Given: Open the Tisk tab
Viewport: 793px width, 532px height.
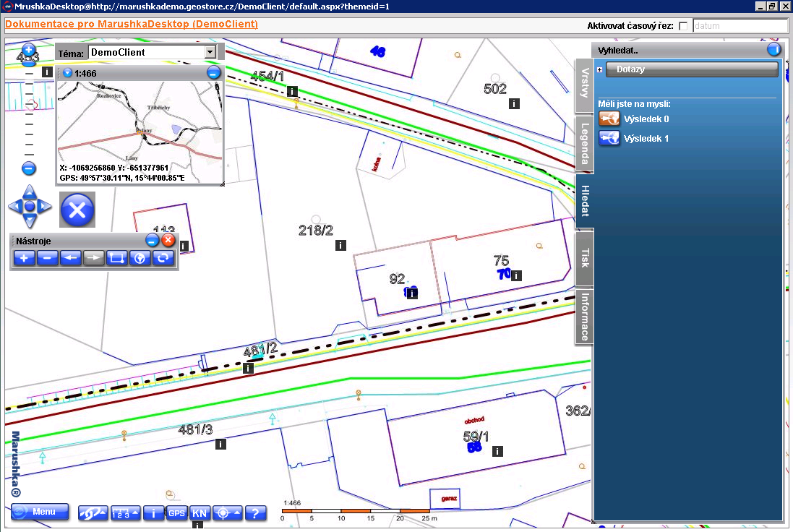Looking at the screenshot, I should pos(584,258).
